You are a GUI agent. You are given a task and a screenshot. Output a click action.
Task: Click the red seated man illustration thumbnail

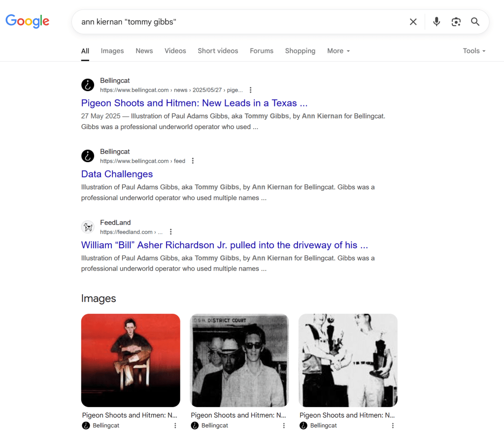(x=131, y=360)
